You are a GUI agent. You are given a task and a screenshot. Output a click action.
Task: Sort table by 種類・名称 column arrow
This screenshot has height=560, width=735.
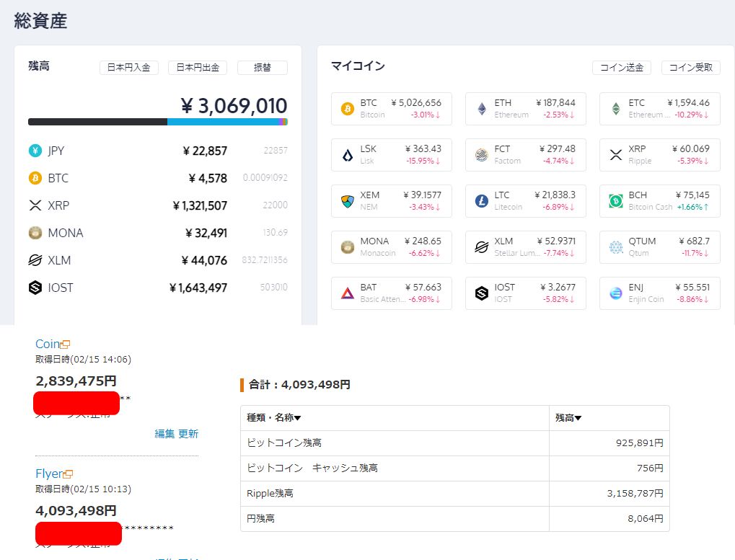point(298,418)
